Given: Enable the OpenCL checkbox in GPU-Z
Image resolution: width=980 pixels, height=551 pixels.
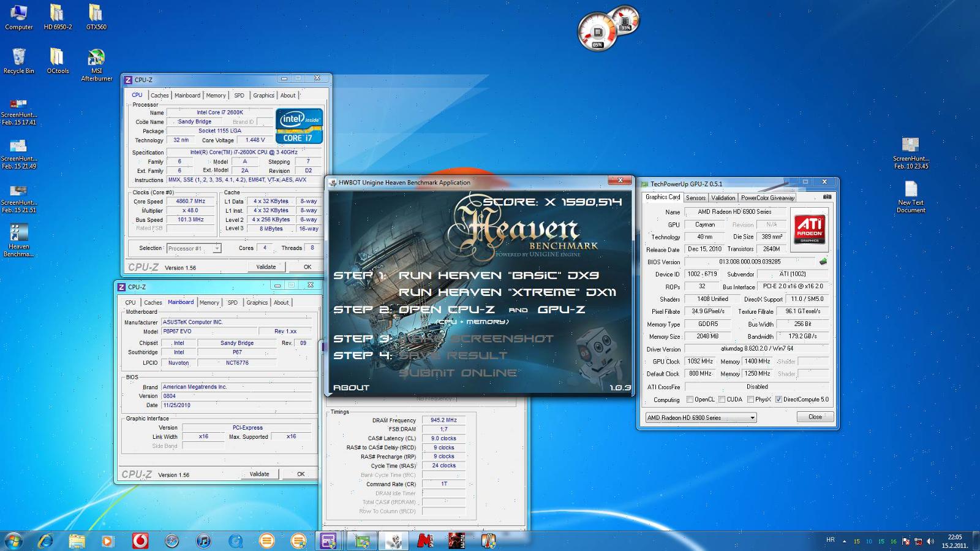Looking at the screenshot, I should pyautogui.click(x=690, y=399).
